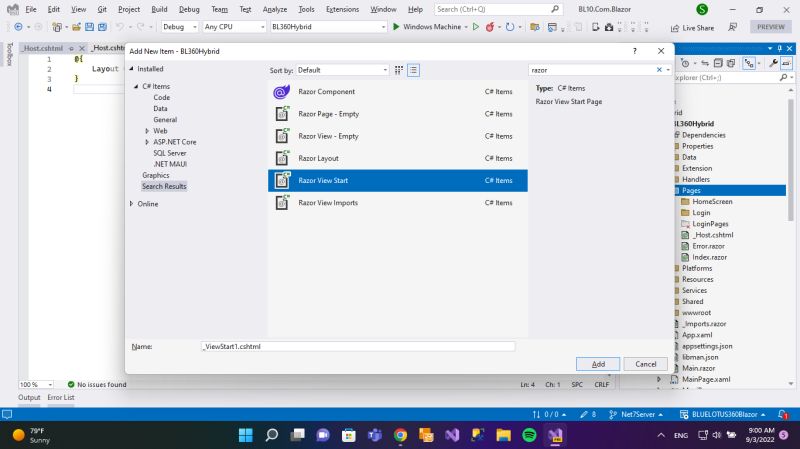Click the Save All toolbar icon

click(103, 27)
